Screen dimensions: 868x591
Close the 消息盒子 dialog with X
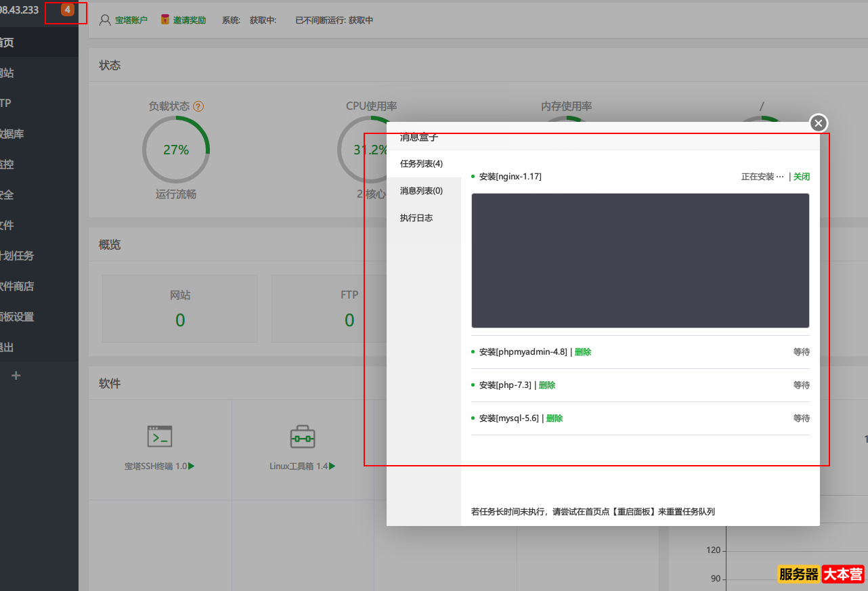[819, 123]
